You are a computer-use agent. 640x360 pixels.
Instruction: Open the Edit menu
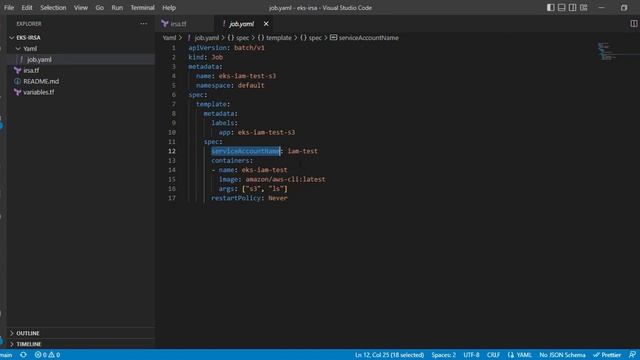tap(27, 8)
